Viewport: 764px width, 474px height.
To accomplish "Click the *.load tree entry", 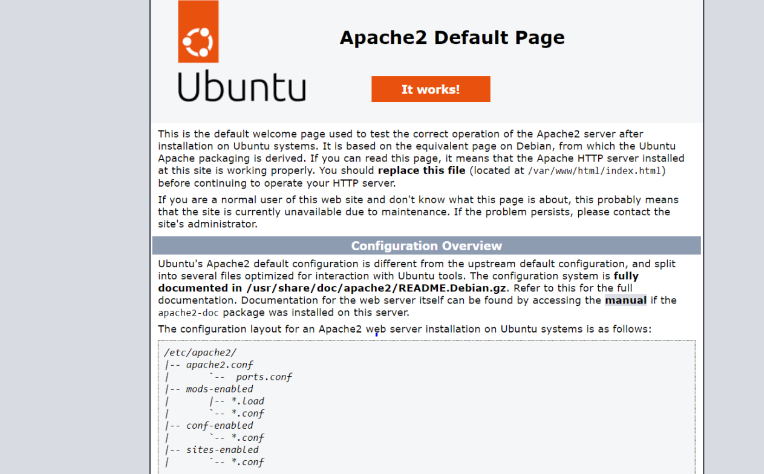I will coord(248,401).
